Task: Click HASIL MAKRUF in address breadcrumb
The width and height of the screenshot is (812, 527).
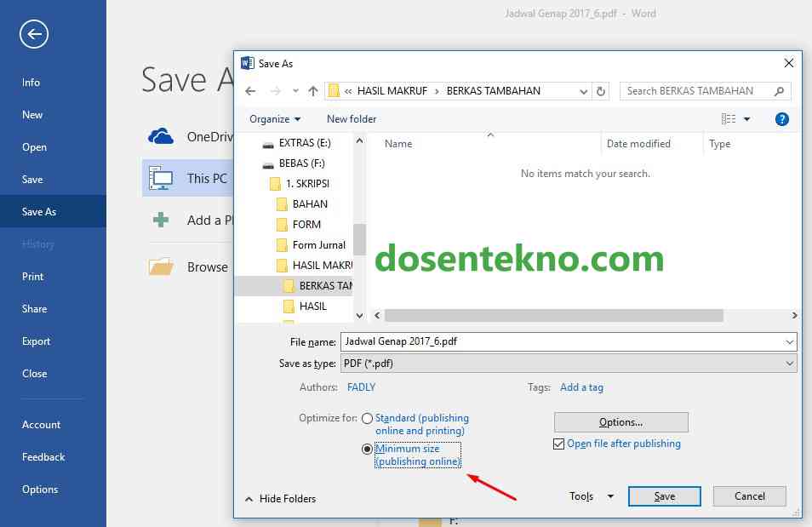Action: point(392,91)
